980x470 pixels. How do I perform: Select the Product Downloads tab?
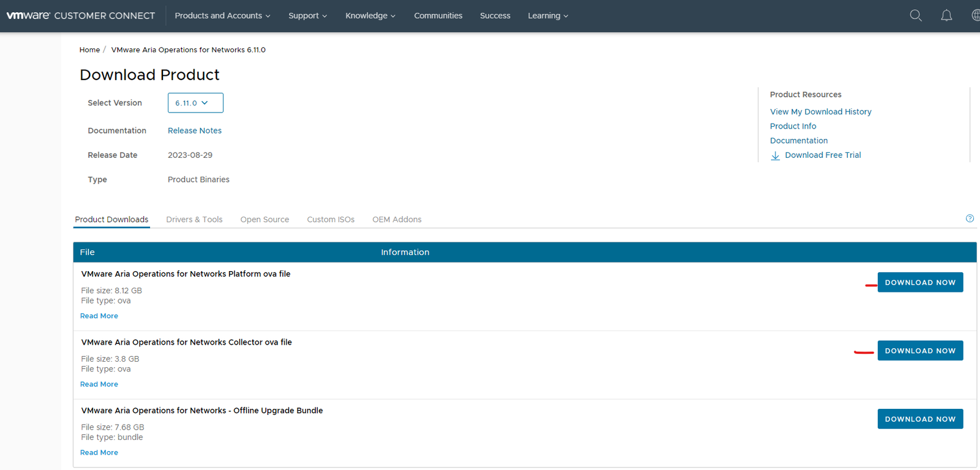(x=111, y=220)
